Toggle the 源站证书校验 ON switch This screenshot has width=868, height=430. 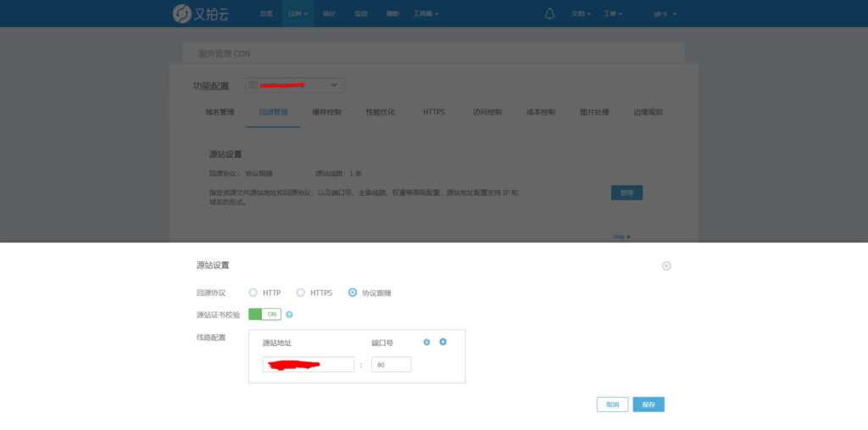point(264,314)
